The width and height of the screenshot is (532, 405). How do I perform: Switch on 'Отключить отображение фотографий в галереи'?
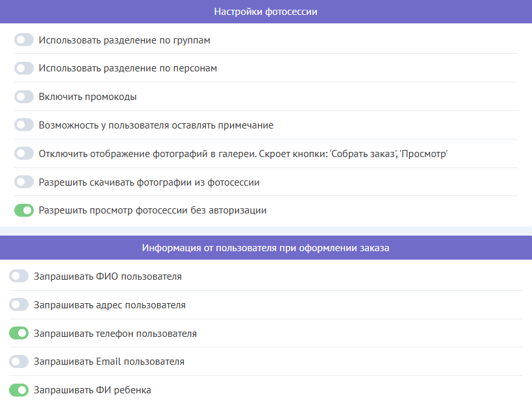pyautogui.click(x=24, y=154)
